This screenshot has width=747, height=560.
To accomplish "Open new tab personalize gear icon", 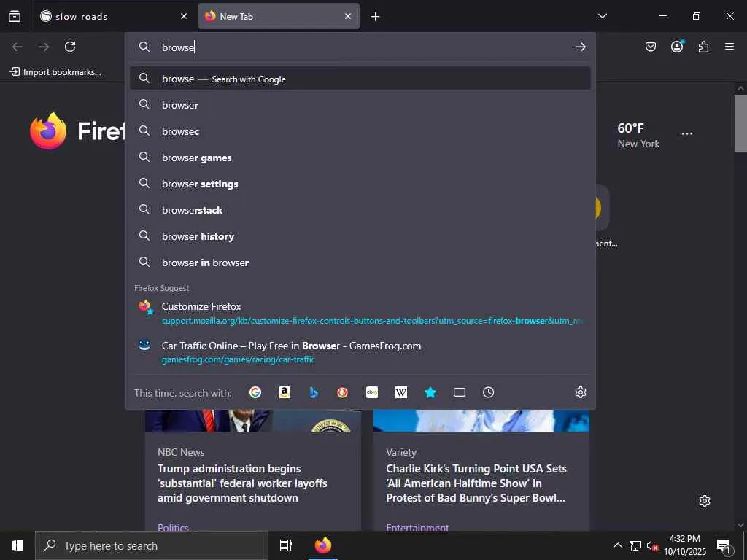I will pyautogui.click(x=705, y=501).
